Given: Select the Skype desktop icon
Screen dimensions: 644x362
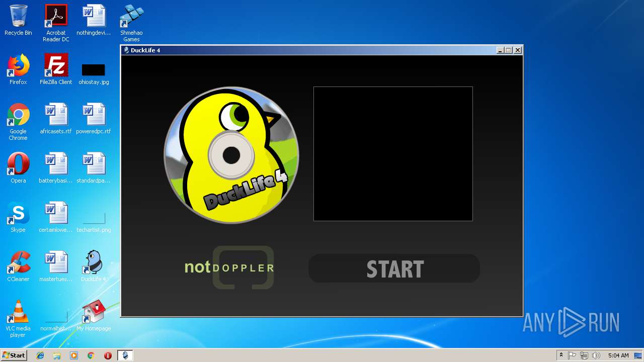Looking at the screenshot, I should [x=18, y=217].
